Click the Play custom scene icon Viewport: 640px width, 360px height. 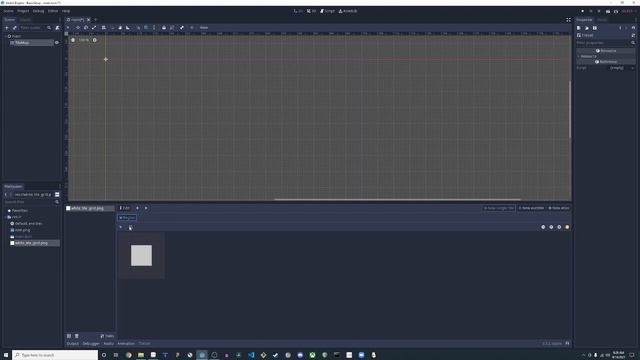(x=616, y=11)
